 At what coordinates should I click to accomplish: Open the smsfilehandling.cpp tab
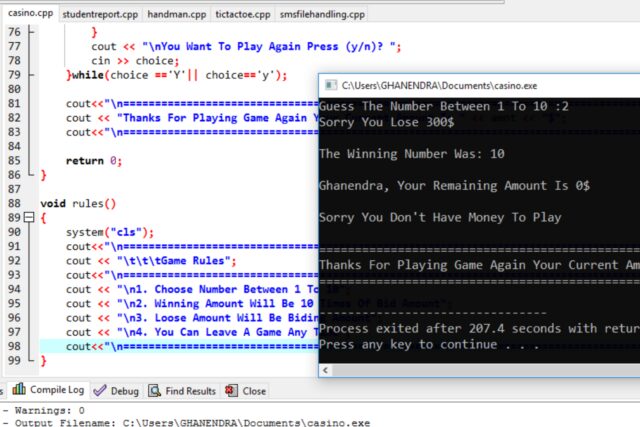(322, 14)
